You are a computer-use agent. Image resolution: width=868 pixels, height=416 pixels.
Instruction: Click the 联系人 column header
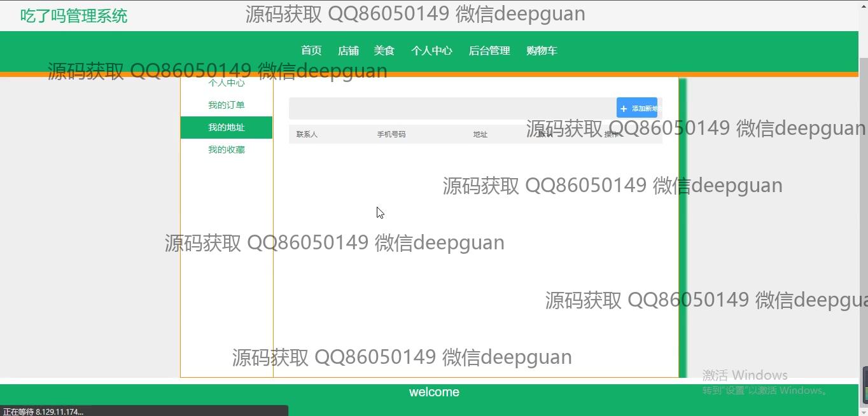307,134
